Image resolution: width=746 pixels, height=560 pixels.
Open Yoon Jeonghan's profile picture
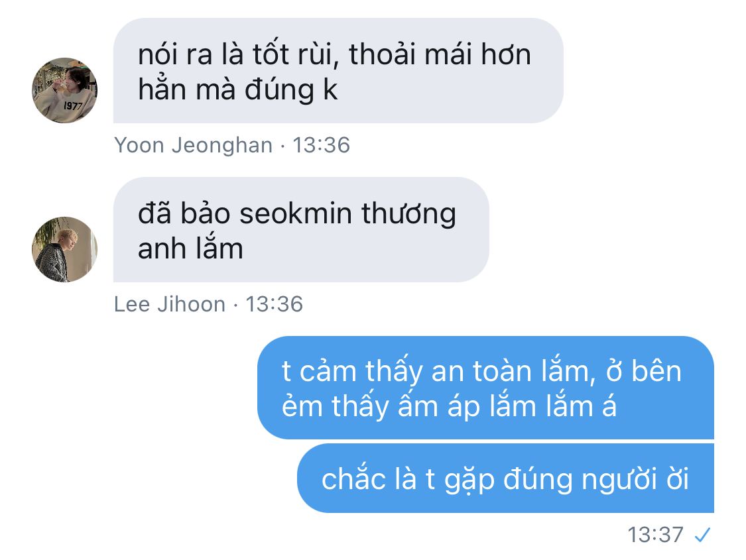pos(65,90)
